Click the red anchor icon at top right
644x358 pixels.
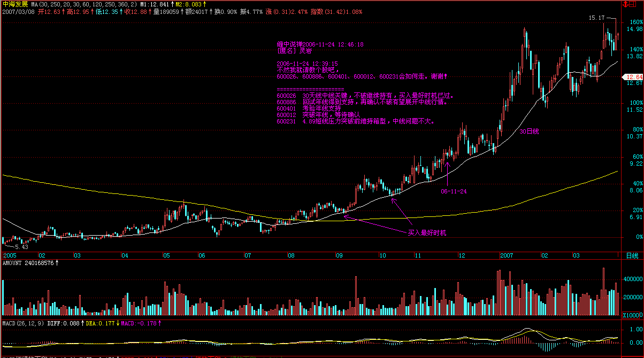coord(625,4)
